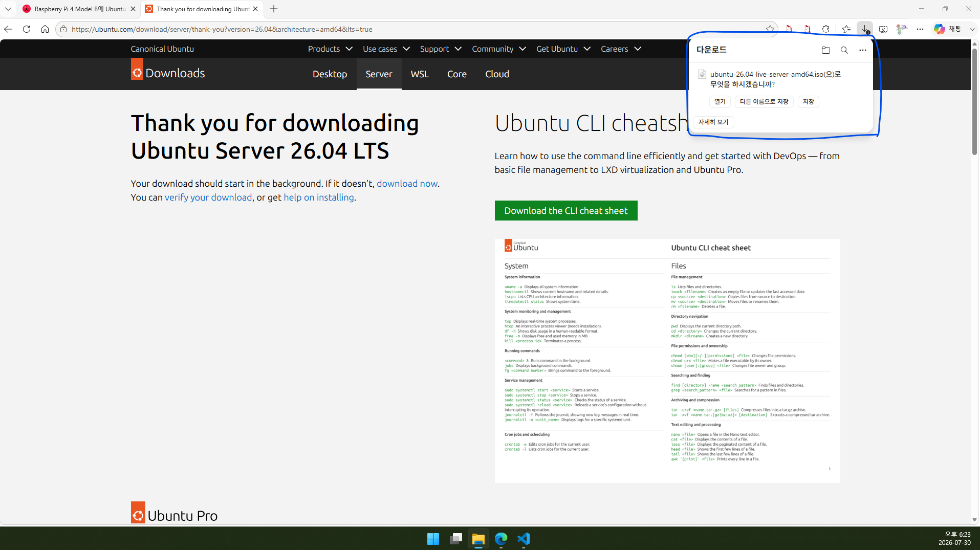Expand the Careers dropdown menu
Image resolution: width=980 pixels, height=550 pixels.
pos(621,49)
